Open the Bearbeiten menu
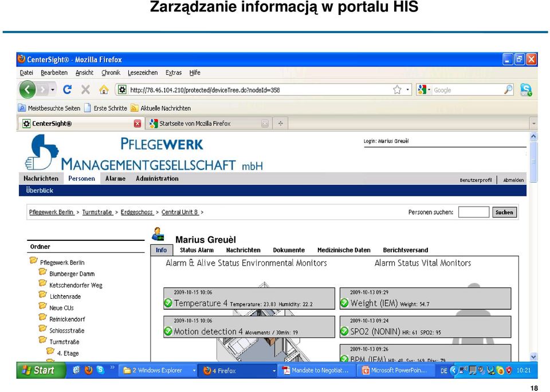The height and width of the screenshot is (392, 550). pyautogui.click(x=54, y=73)
